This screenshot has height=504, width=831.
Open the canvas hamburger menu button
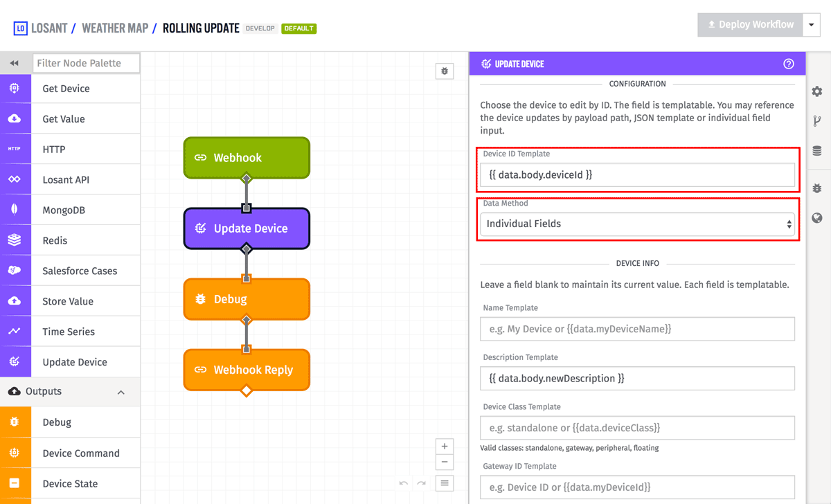point(445,483)
